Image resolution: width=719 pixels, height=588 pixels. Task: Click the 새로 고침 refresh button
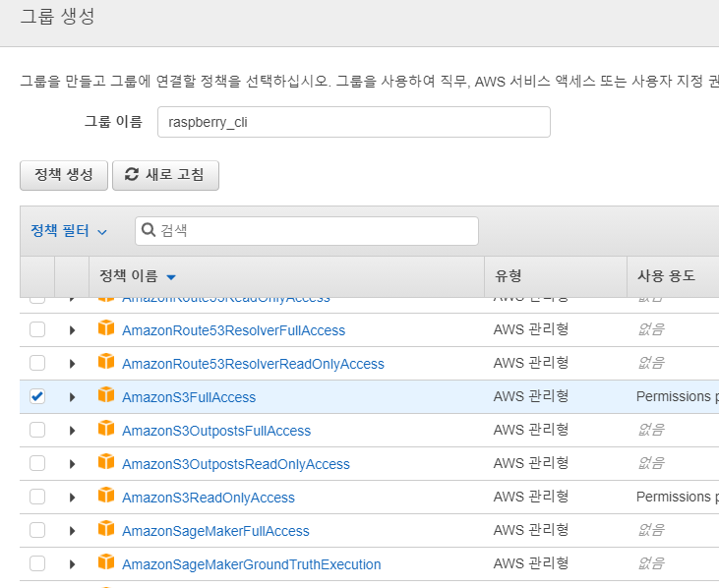point(165,175)
